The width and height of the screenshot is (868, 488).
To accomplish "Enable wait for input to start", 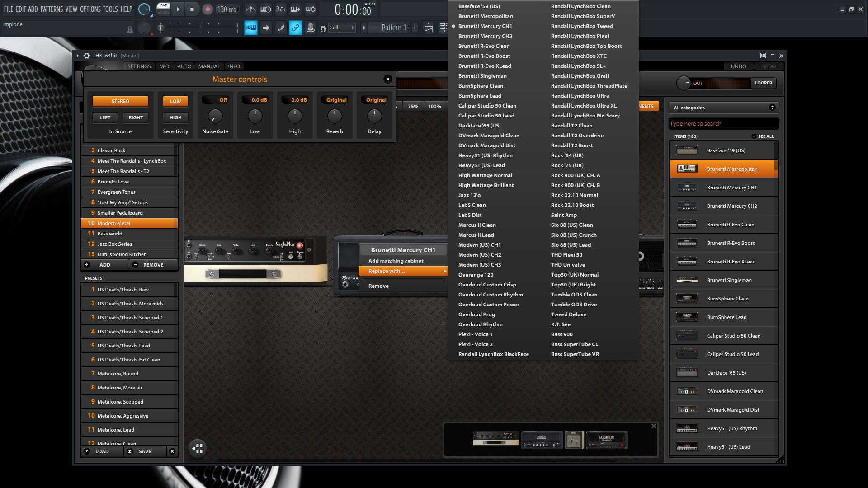I will point(265,9).
